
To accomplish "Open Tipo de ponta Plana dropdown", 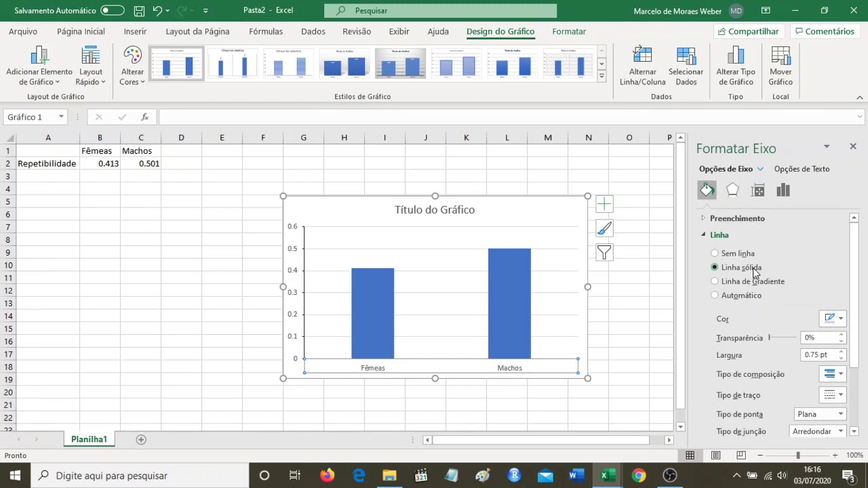I will pyautogui.click(x=820, y=414).
